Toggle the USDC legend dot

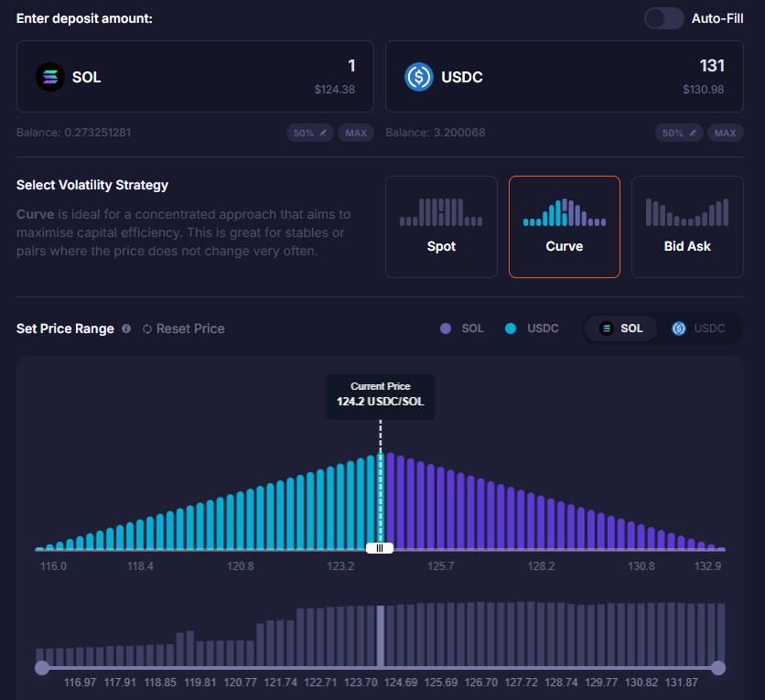click(509, 328)
